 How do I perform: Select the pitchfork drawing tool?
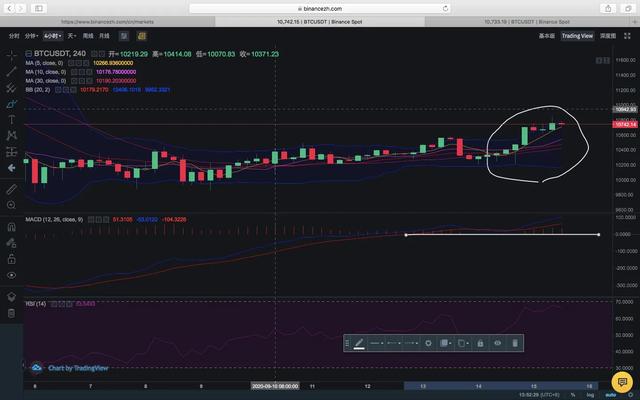tap(11, 88)
